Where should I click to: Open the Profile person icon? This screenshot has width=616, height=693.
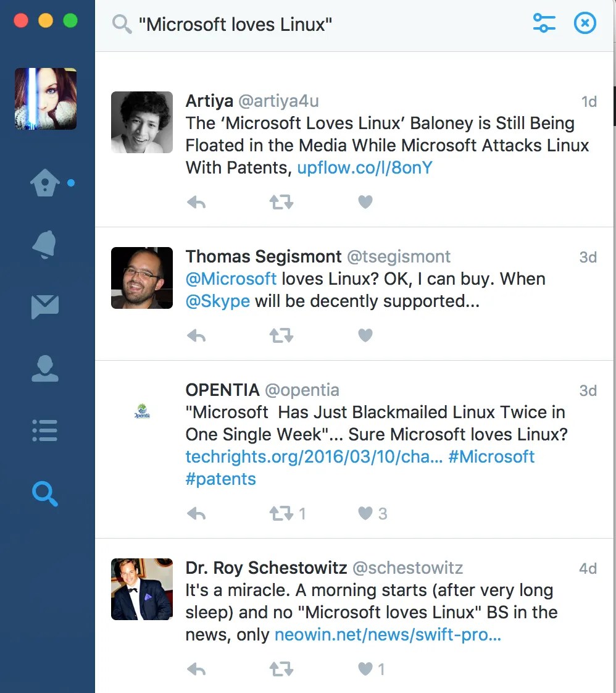45,368
